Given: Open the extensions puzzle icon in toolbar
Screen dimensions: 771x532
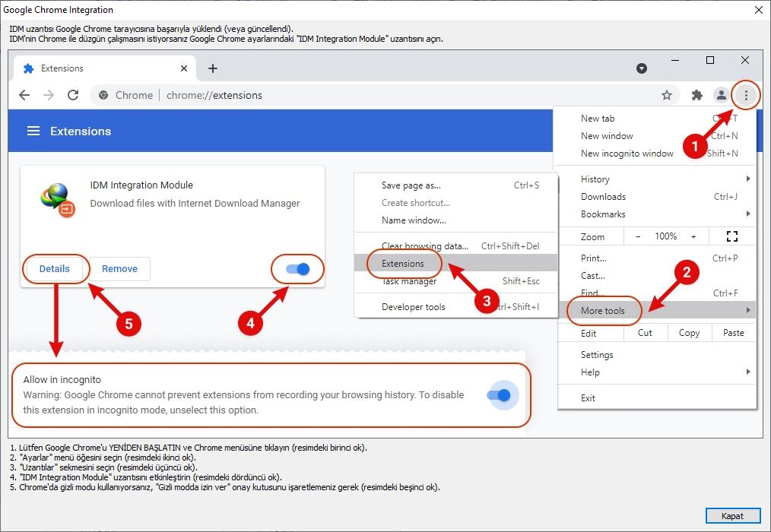Looking at the screenshot, I should click(x=696, y=96).
